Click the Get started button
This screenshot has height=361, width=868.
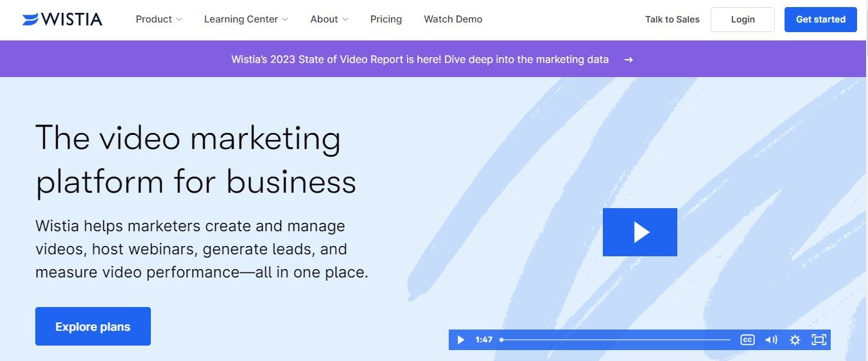point(820,19)
